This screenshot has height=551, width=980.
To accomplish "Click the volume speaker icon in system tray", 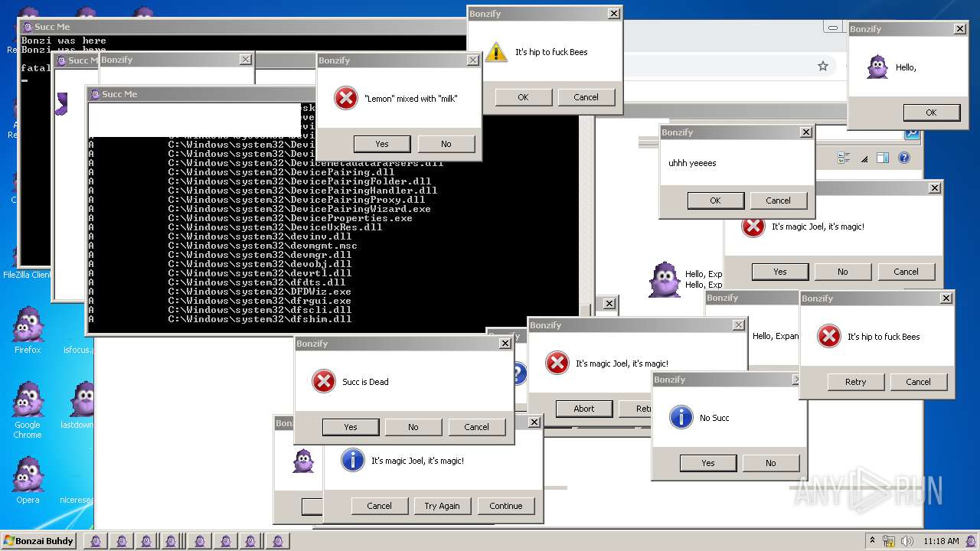I will point(907,541).
